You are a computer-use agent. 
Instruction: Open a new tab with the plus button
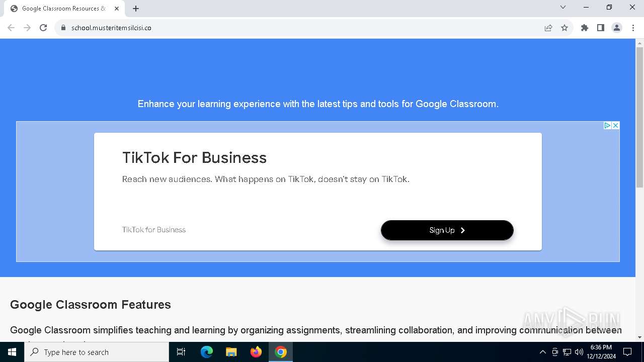point(136,9)
